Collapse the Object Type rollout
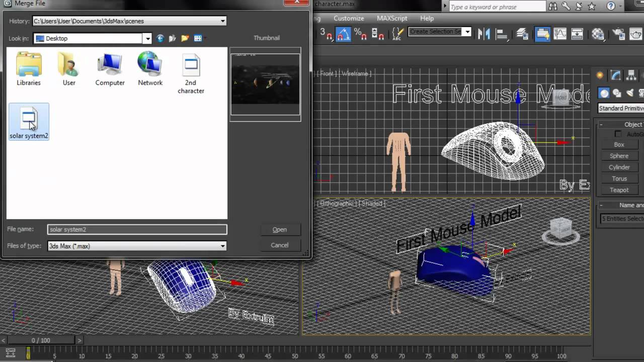The image size is (644, 362). click(601, 124)
